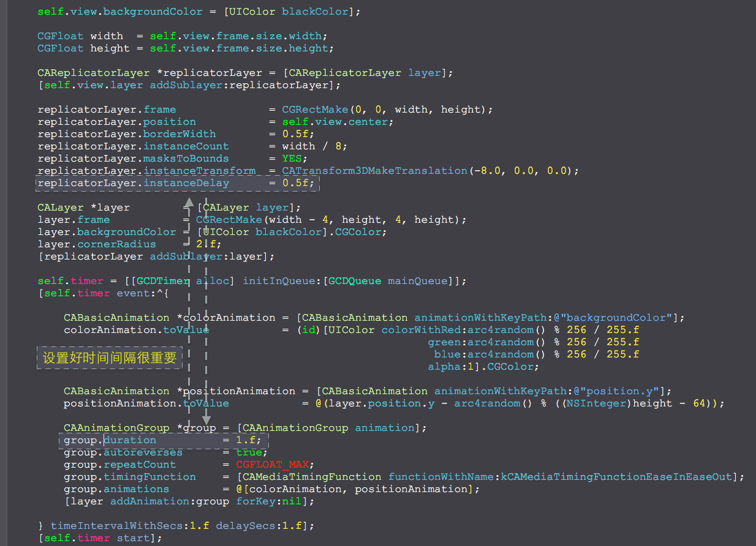Click the *replicatorLayer variable declaration
This screenshot has height=546, width=756.
pyautogui.click(x=210, y=73)
